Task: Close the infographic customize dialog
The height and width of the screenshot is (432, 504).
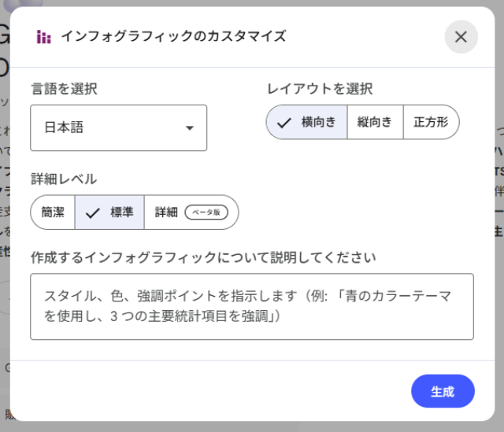Action: coord(461,37)
